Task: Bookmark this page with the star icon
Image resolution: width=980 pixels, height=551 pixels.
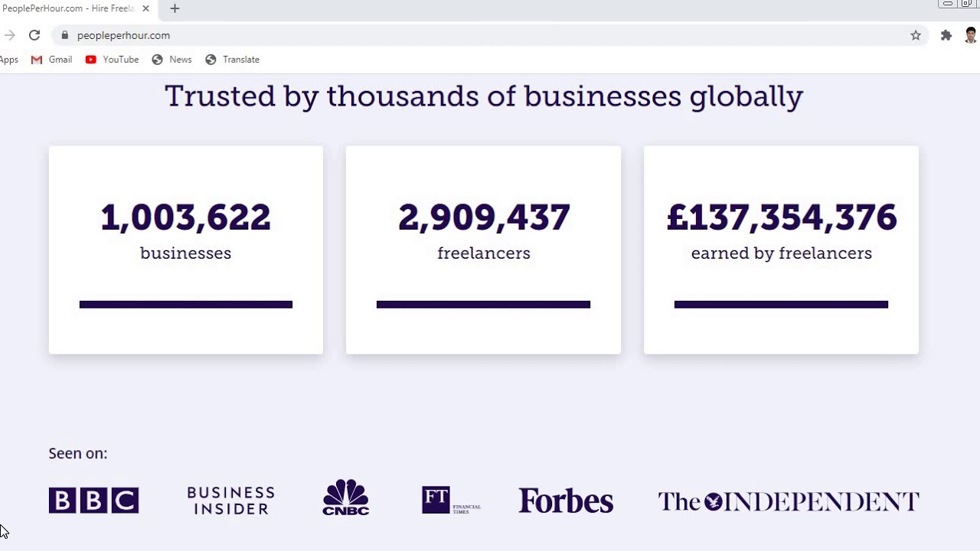Action: click(x=916, y=35)
